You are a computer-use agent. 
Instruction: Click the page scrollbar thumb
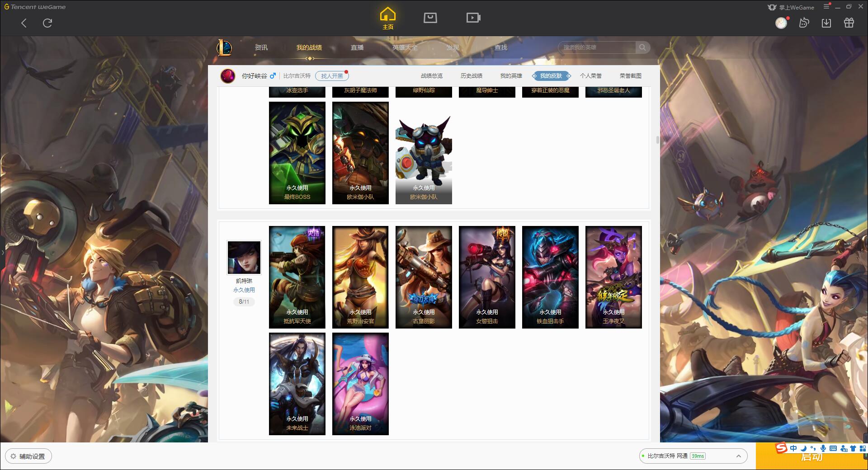tap(657, 140)
